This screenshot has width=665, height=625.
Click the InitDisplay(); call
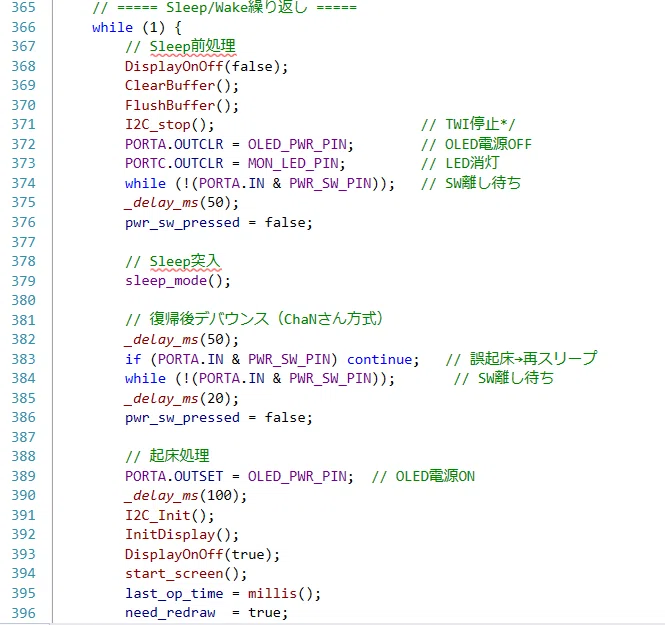(x=182, y=534)
